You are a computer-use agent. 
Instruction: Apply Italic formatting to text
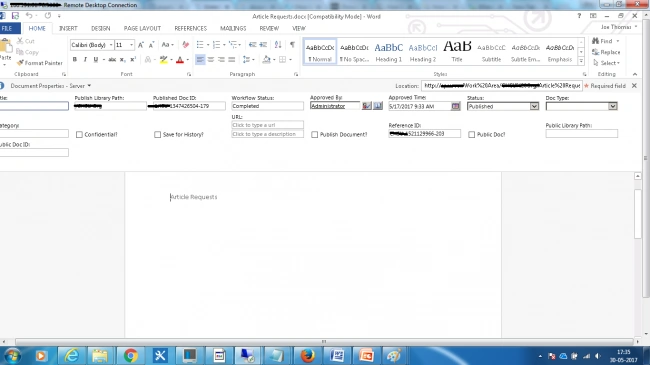point(85,59)
